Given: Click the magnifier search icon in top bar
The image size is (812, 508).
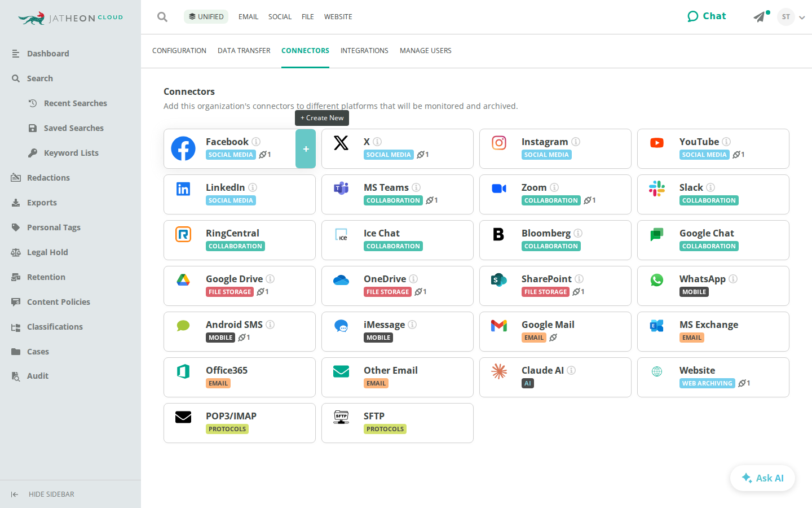Looking at the screenshot, I should click(x=162, y=17).
